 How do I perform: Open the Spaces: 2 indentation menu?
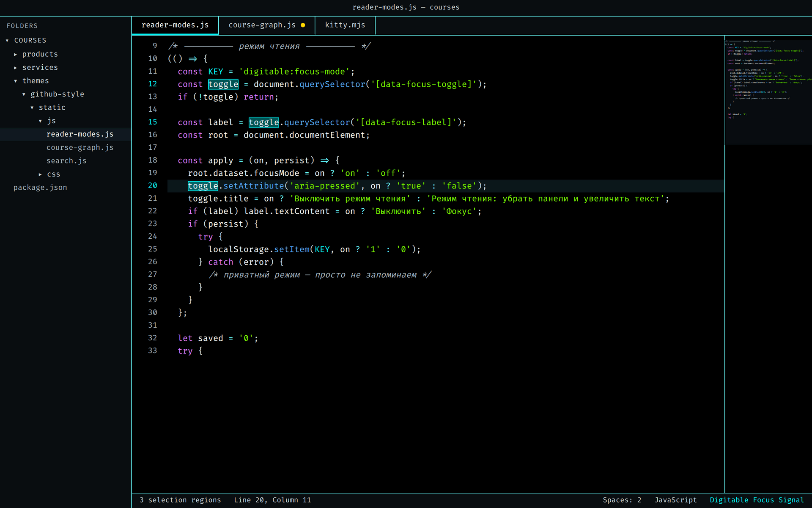point(622,500)
